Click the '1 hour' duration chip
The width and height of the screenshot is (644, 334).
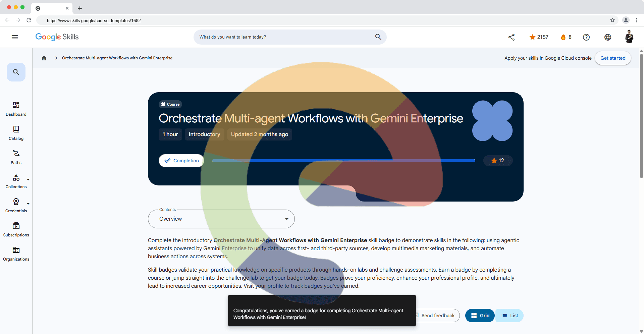[x=170, y=134]
